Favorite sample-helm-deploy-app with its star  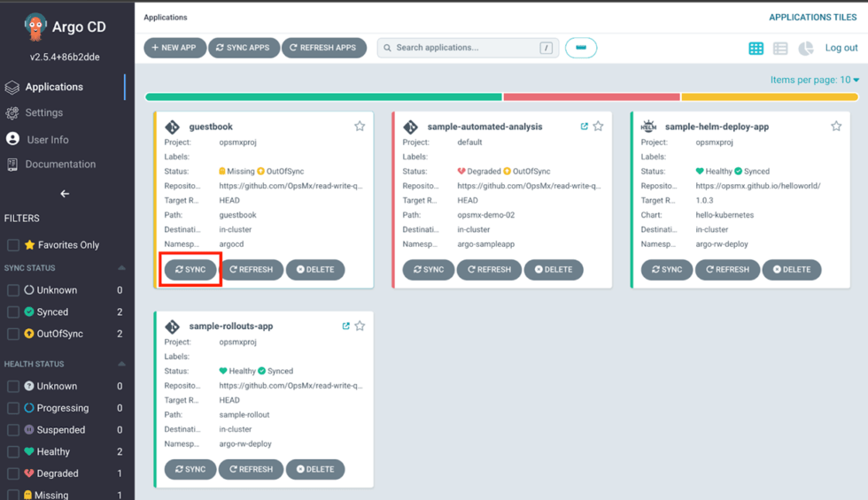pos(836,126)
